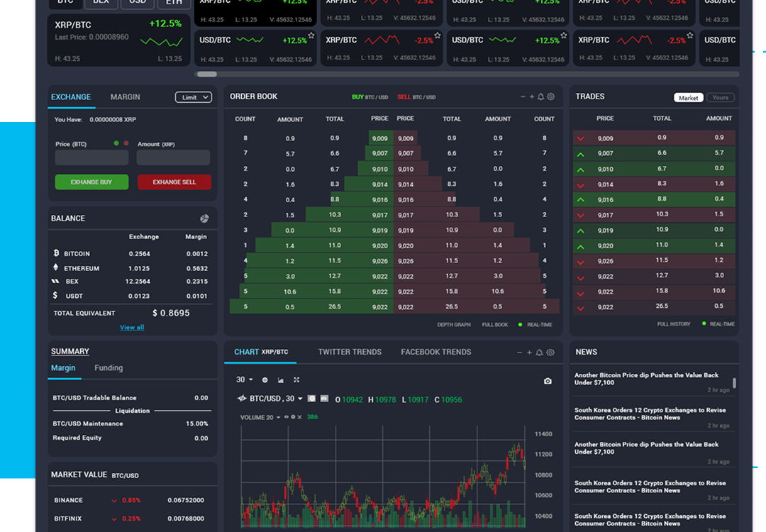Screen dimensions: 766x532
Task: Click the BEX logo in Balance
Action: (55, 281)
